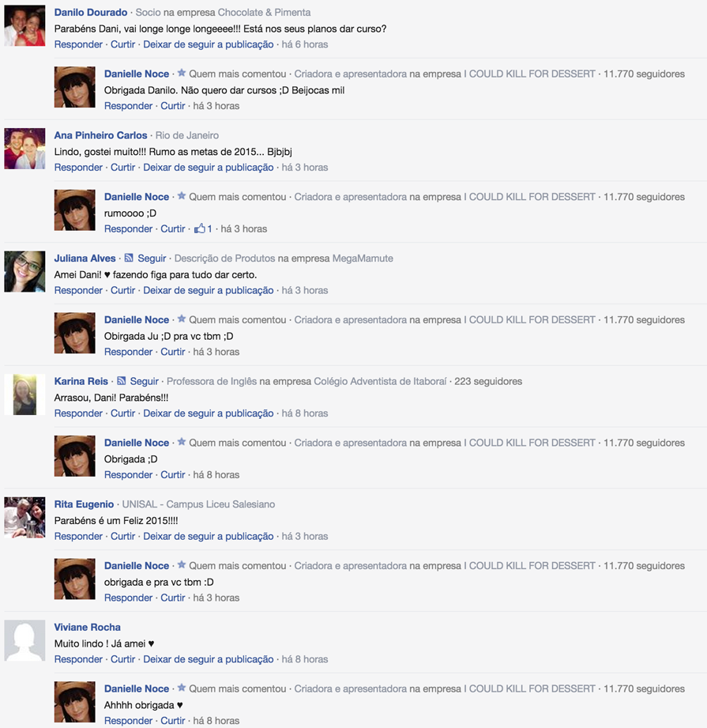Screen dimensions: 707x728
Task: Follow Karina Reis via the Seguir link
Action: point(145,381)
